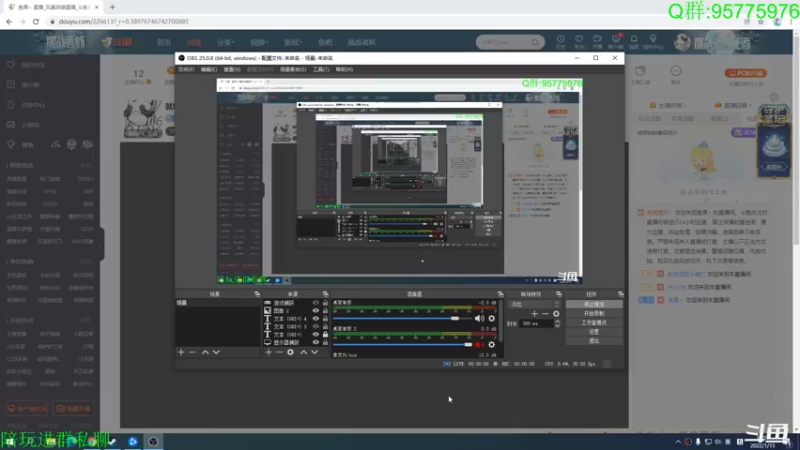Click the mixer panel vertical scrollbar
The image size is (800, 450).
click(x=500, y=320)
